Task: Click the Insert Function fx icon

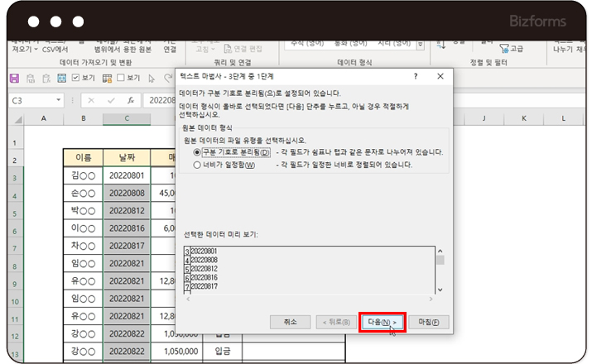Action: pos(130,100)
